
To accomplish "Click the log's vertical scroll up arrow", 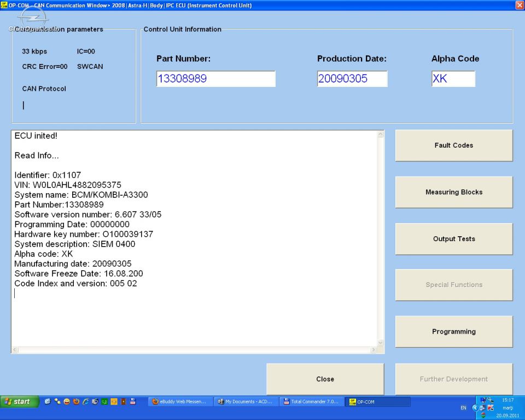I will 381,135.
